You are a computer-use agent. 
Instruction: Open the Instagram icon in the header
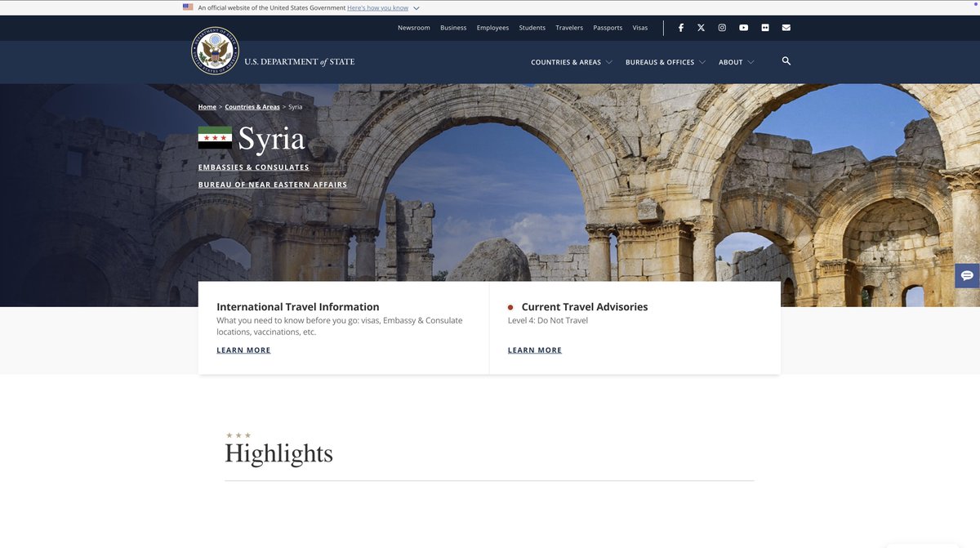point(722,27)
